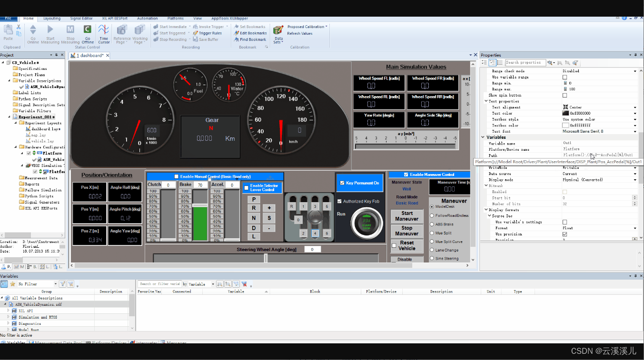Collapse the Text properties section
644x360 pixels.
pos(486,101)
